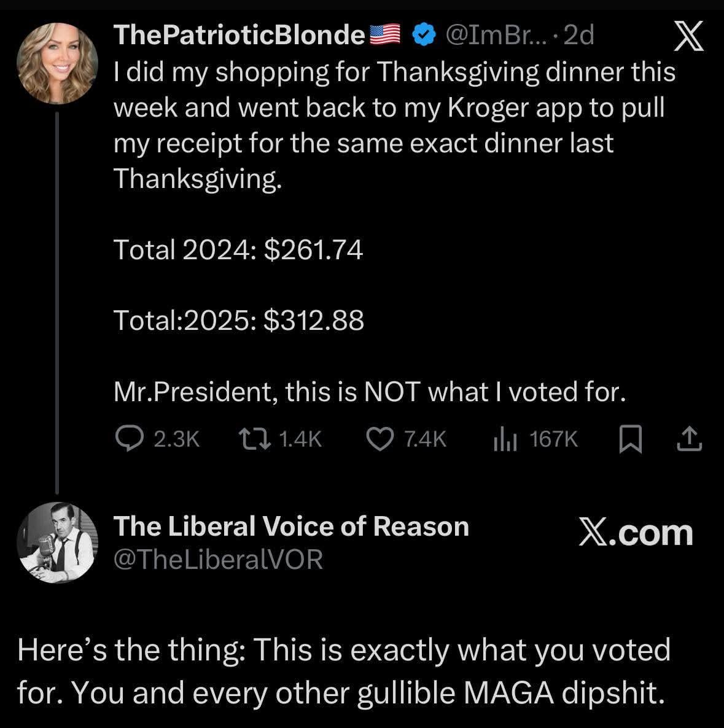Like the tweet with the heart icon
This screenshot has height=728, width=724.
click(380, 439)
